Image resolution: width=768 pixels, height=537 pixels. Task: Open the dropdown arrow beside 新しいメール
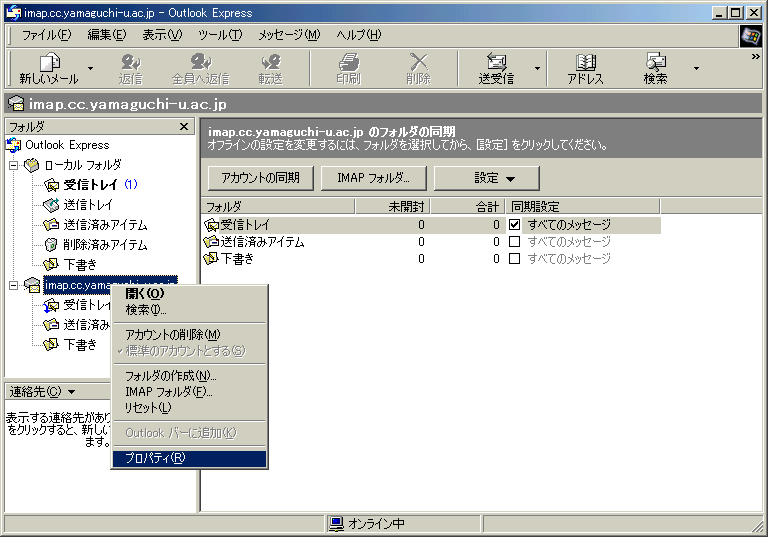(x=91, y=69)
